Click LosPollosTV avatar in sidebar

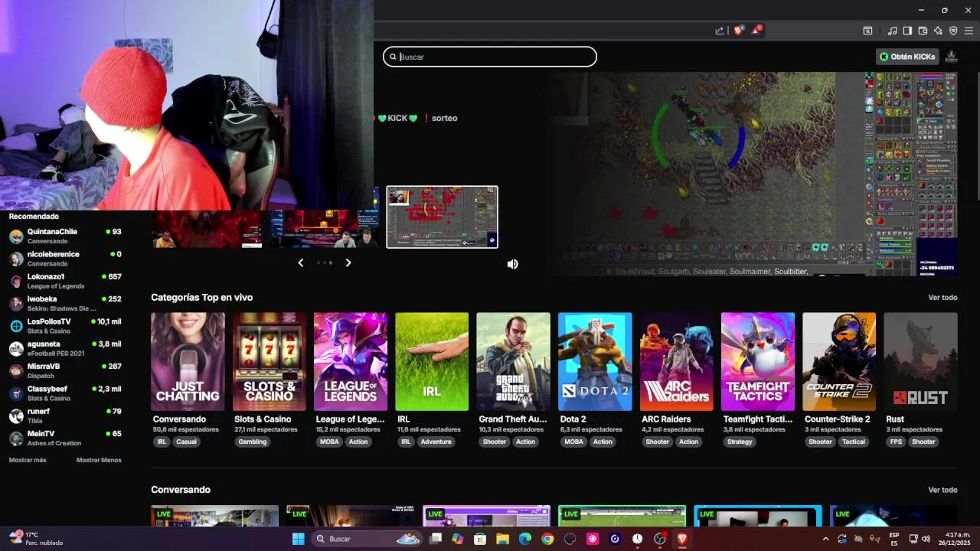(x=16, y=326)
